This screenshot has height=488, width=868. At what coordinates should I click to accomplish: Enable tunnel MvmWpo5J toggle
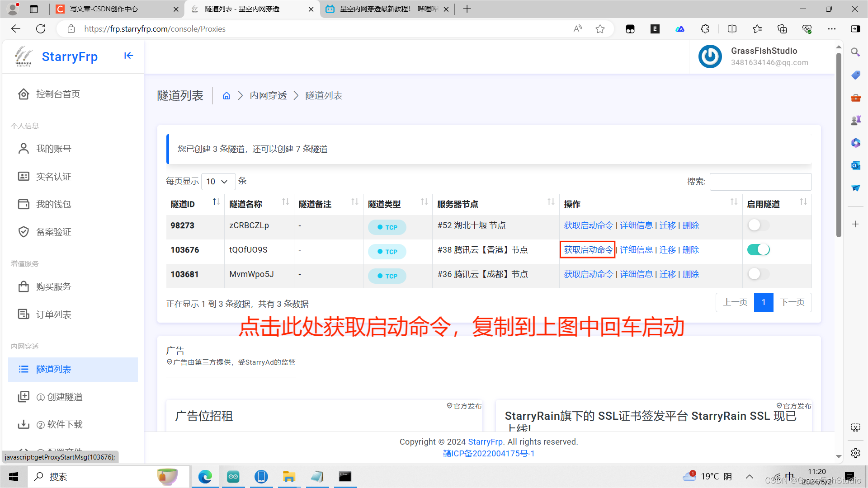click(x=758, y=274)
